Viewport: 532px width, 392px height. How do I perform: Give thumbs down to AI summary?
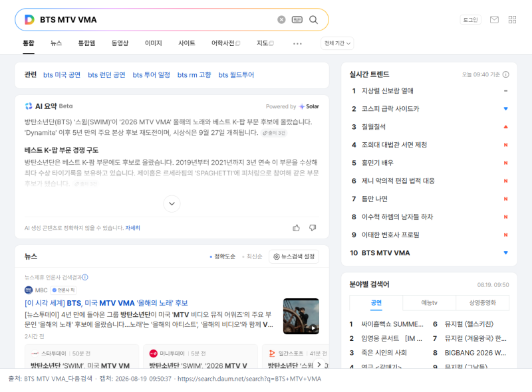[x=313, y=228]
